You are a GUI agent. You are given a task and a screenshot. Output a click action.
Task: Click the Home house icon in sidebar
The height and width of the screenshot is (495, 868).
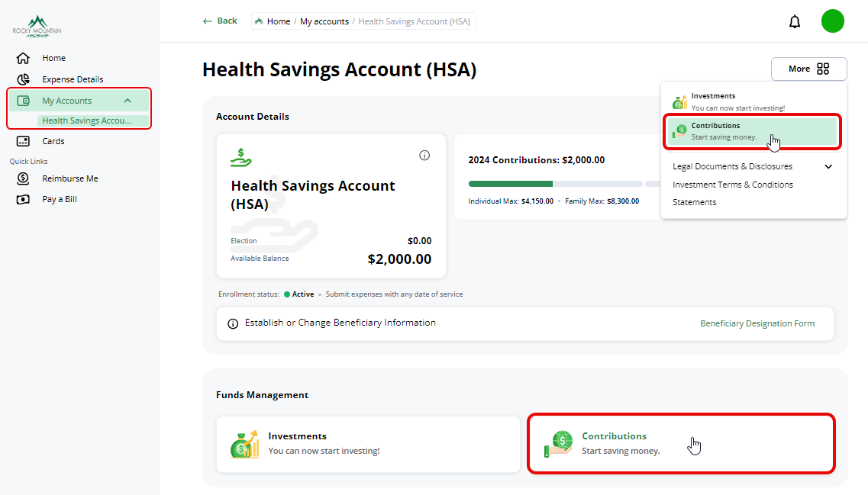click(23, 58)
